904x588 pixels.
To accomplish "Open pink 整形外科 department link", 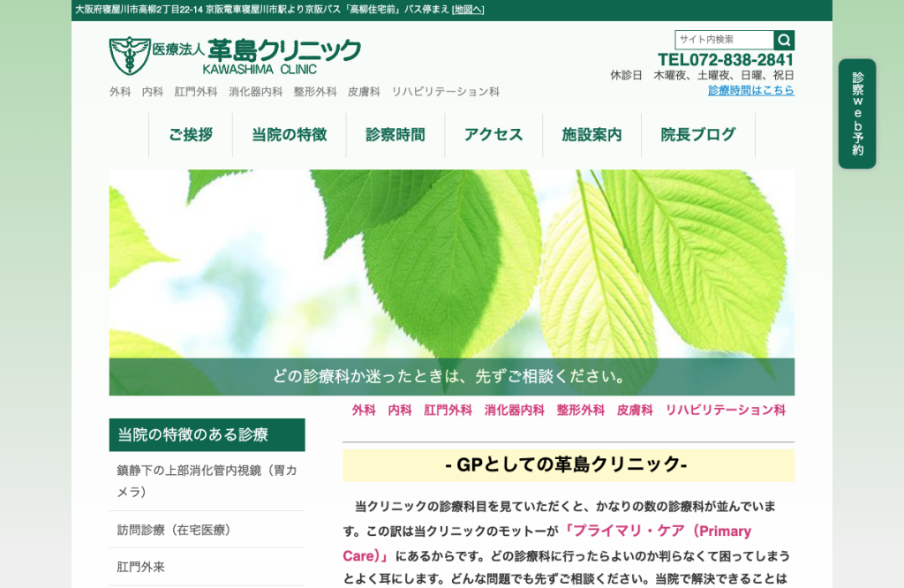I will 581,410.
